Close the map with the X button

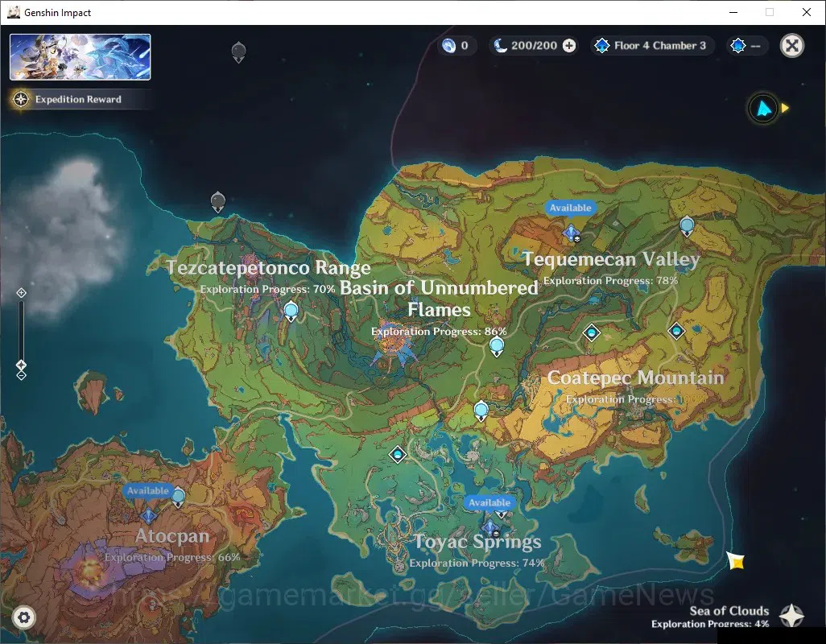tap(791, 46)
